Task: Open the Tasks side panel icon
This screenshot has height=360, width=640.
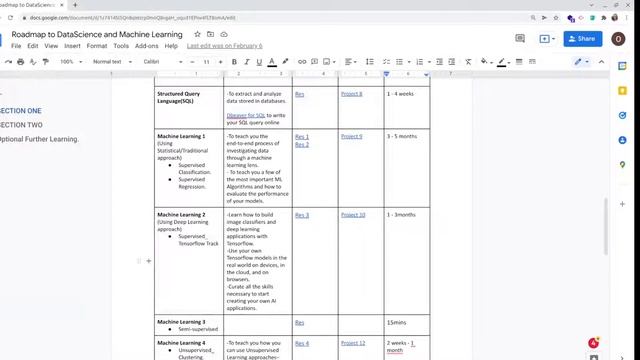Action: pos(622,116)
